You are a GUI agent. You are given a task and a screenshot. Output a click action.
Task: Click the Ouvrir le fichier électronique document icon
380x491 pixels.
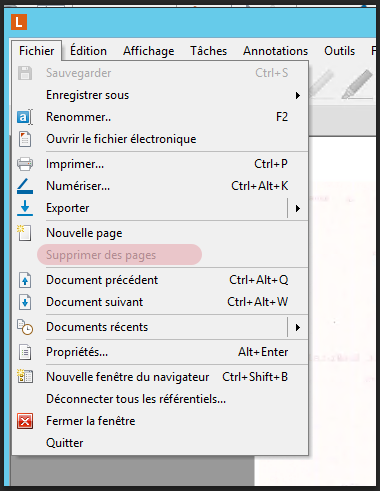tap(25, 139)
